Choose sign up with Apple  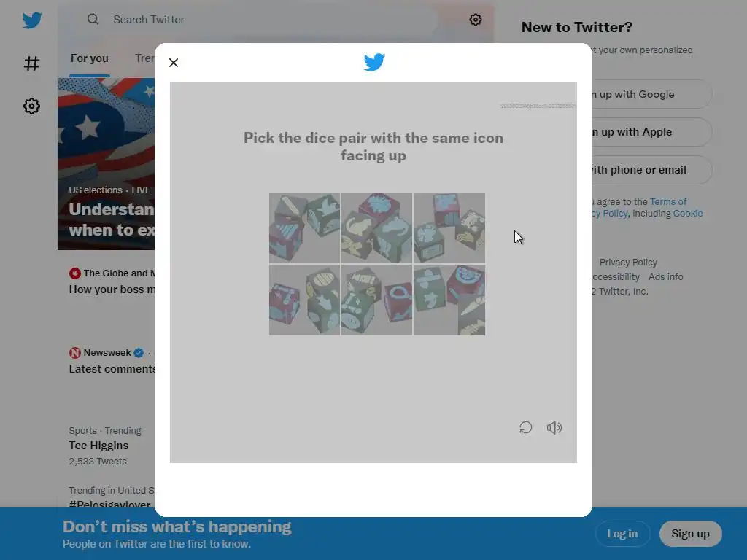tap(651, 132)
